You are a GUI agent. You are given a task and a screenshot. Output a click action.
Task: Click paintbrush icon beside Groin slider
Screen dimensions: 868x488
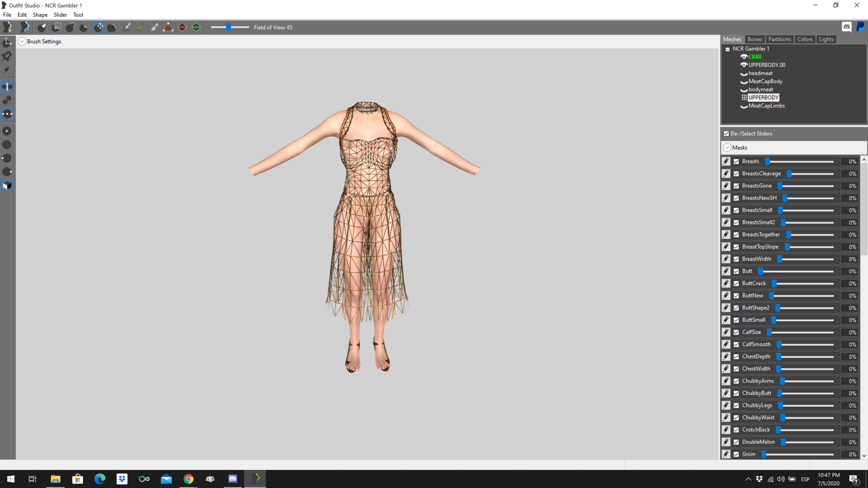point(726,454)
